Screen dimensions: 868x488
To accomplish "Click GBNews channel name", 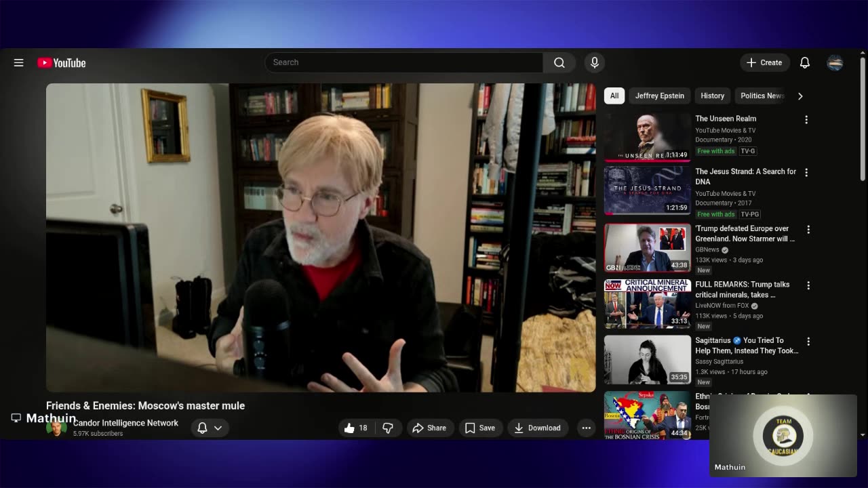I will tap(707, 249).
